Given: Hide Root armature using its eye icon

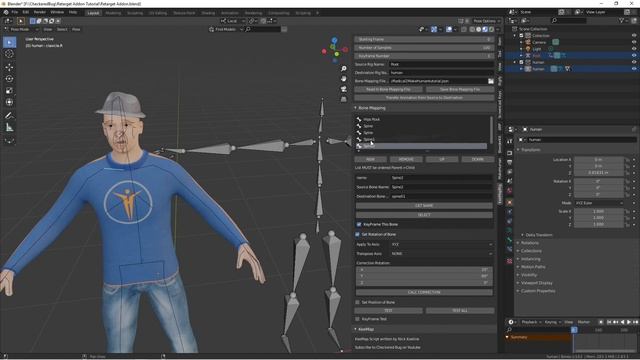Looking at the screenshot, I should pyautogui.click(x=634, y=56).
